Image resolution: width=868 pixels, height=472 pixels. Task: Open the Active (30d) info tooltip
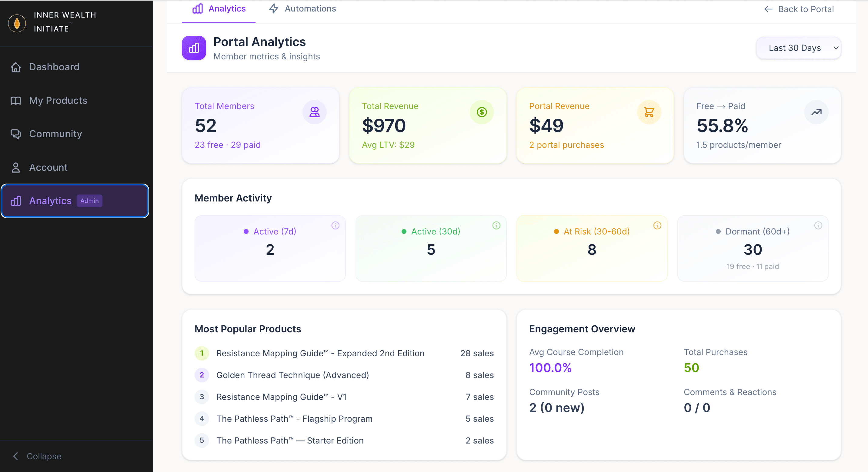(x=496, y=226)
